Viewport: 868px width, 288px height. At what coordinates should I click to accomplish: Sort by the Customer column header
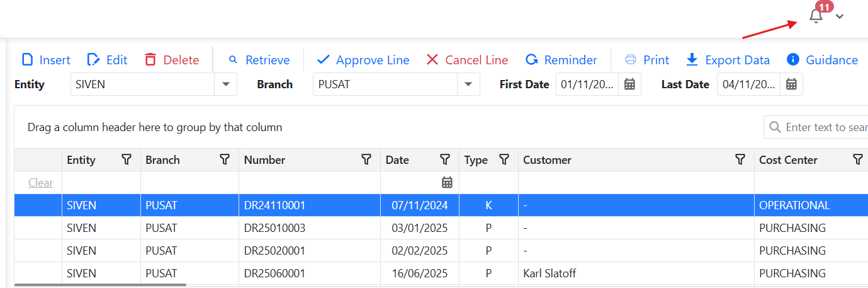click(x=547, y=160)
